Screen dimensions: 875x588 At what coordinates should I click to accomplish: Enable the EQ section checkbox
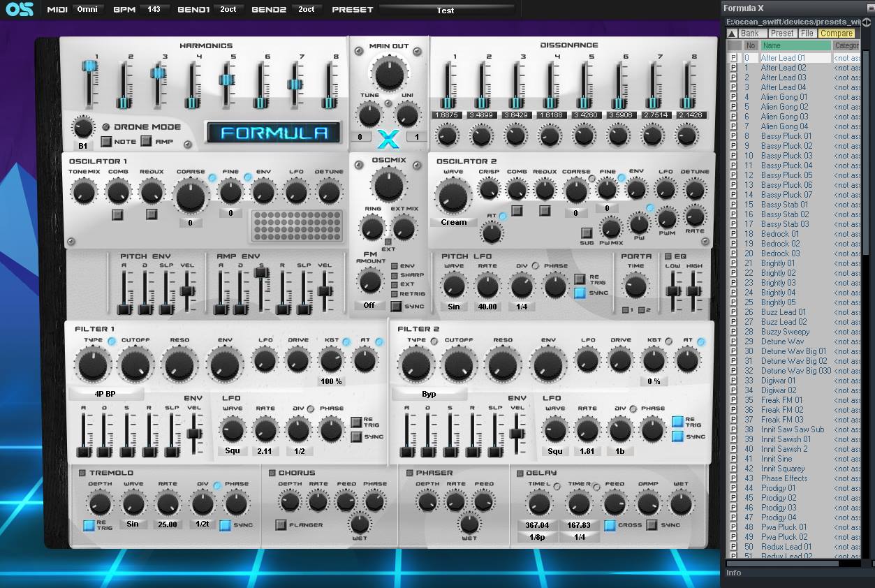(668, 256)
